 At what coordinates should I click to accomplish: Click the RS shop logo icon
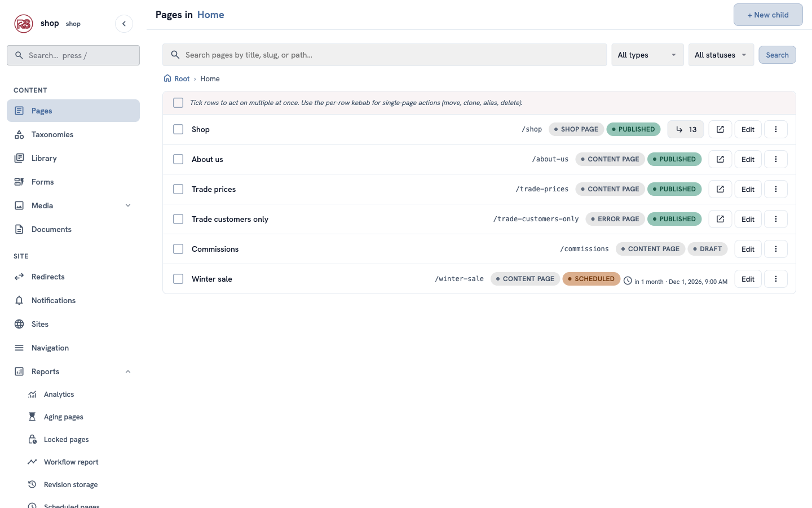click(x=24, y=24)
